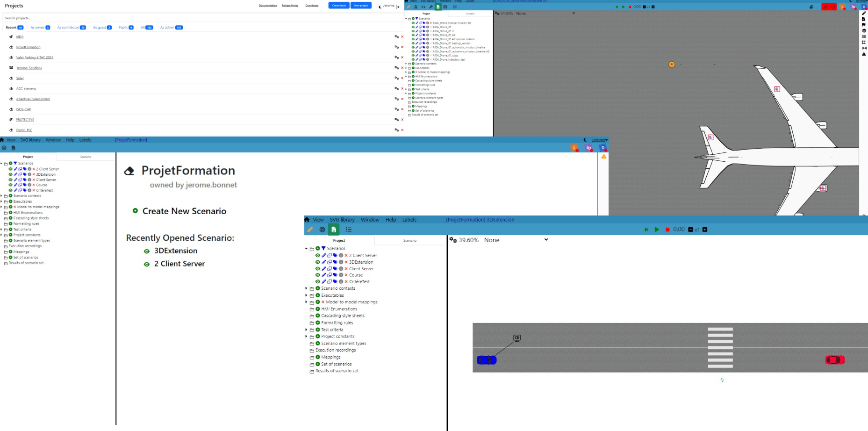Click the list icon in 3DExtension window toolbar
Viewport: 868px width, 431px height.
349,230
